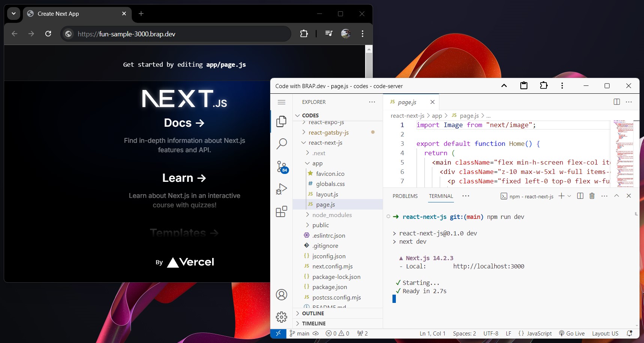Open the Source Control view with 84 changes
Image resolution: width=644 pixels, height=343 pixels.
pos(282,167)
